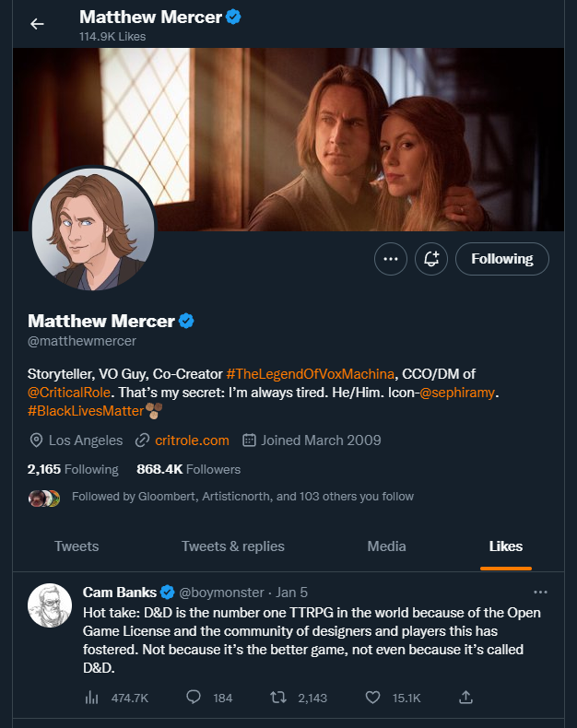Turn on tweet notifications bell icon
The height and width of the screenshot is (728, 577).
click(x=431, y=259)
